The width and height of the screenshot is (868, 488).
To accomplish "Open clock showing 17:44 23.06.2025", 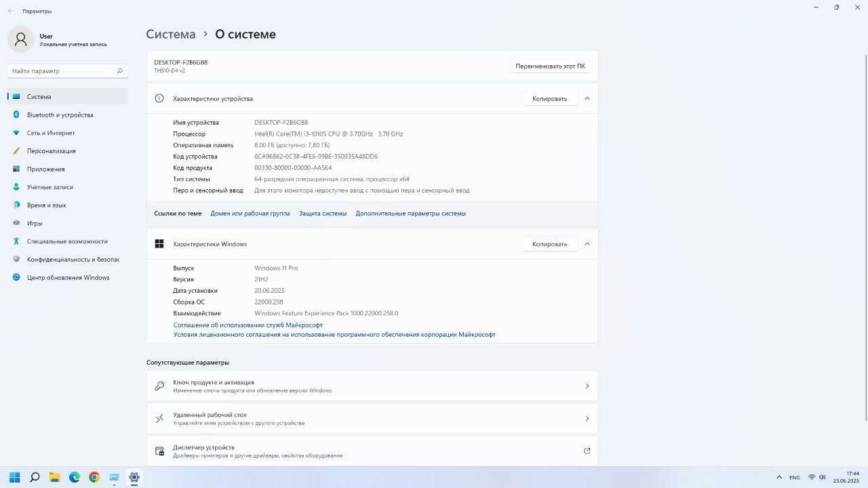I will (x=846, y=477).
